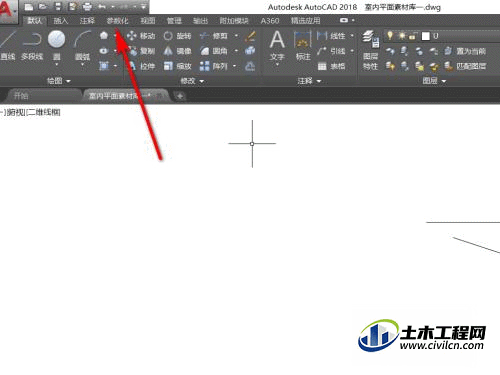
Task: Activate the Fillet (圆角) tool
Action: click(x=213, y=51)
